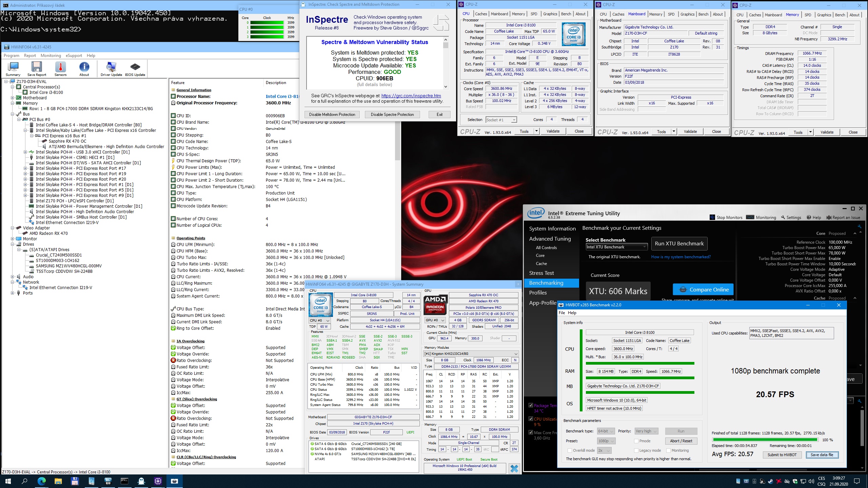
Task: Open the grc.com InSpectre webpage link
Action: tap(411, 96)
